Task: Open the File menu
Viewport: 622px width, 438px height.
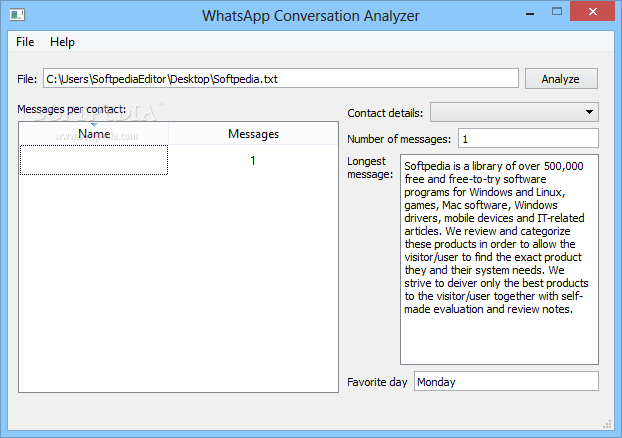Action: [x=25, y=42]
